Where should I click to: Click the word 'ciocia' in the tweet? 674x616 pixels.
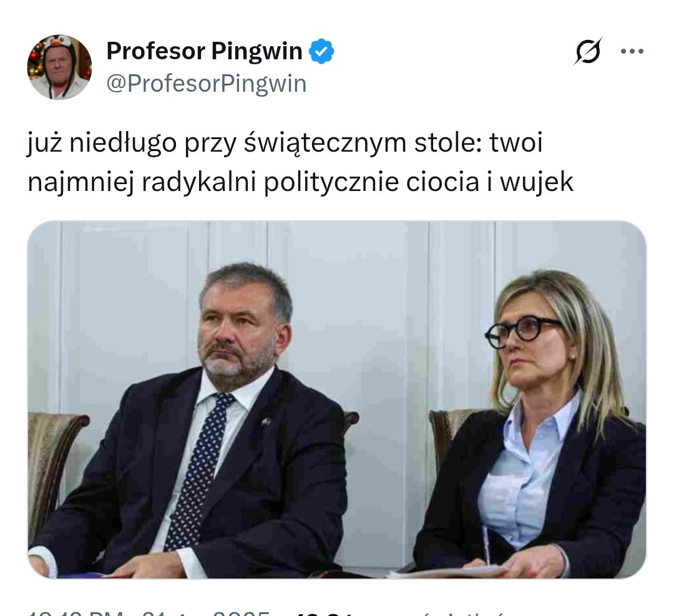point(442,182)
